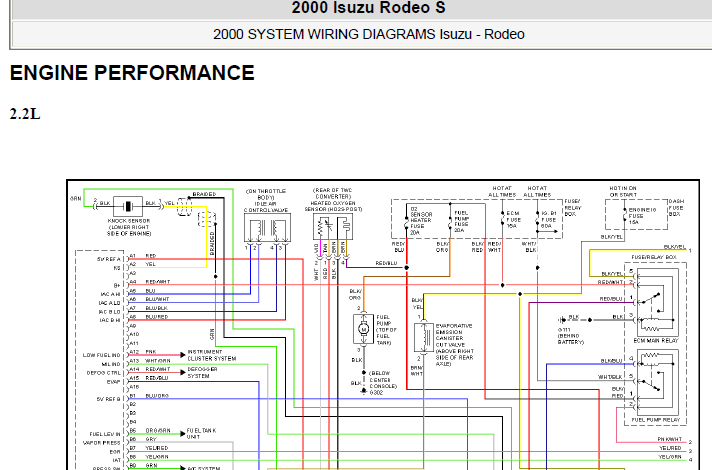Click the 'INSTRUMENT CLUSTER SYSTEM' reference
Image resolution: width=712 pixels, height=470 pixels.
coord(212,355)
